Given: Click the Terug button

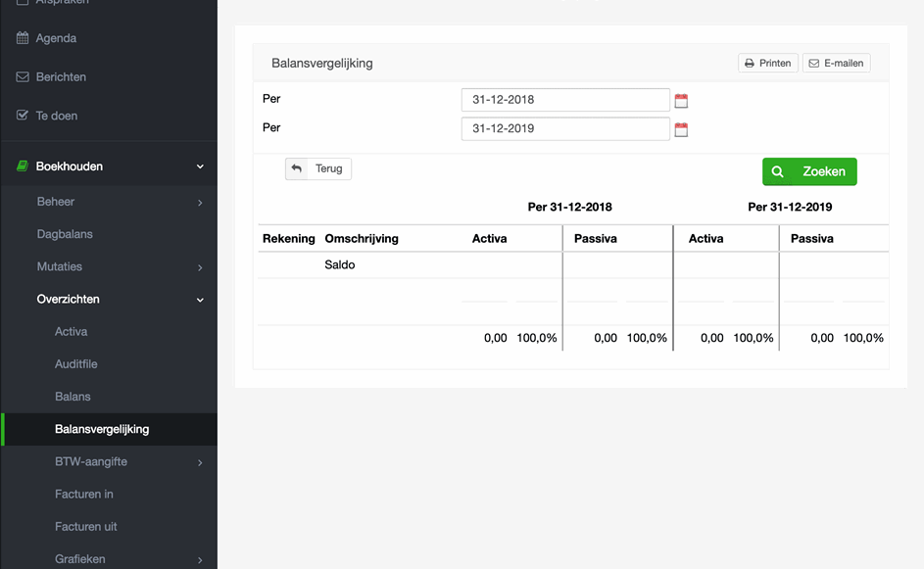Looking at the screenshot, I should [x=318, y=169].
